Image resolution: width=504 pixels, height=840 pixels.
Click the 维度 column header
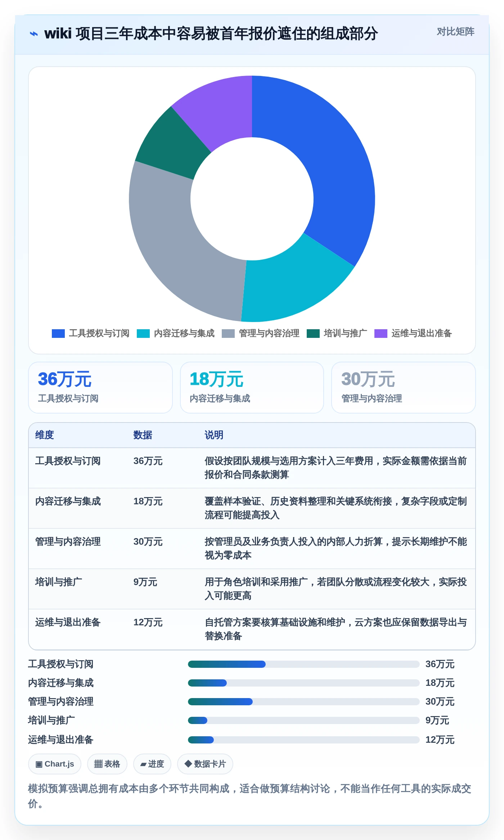[45, 435]
